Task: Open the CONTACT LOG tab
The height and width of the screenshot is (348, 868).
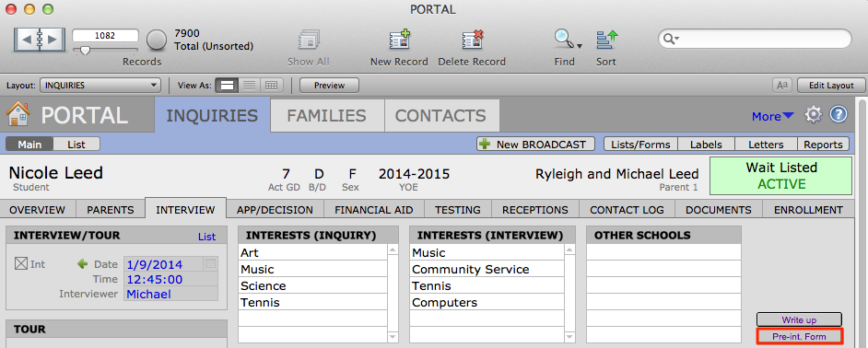Action: [627, 210]
